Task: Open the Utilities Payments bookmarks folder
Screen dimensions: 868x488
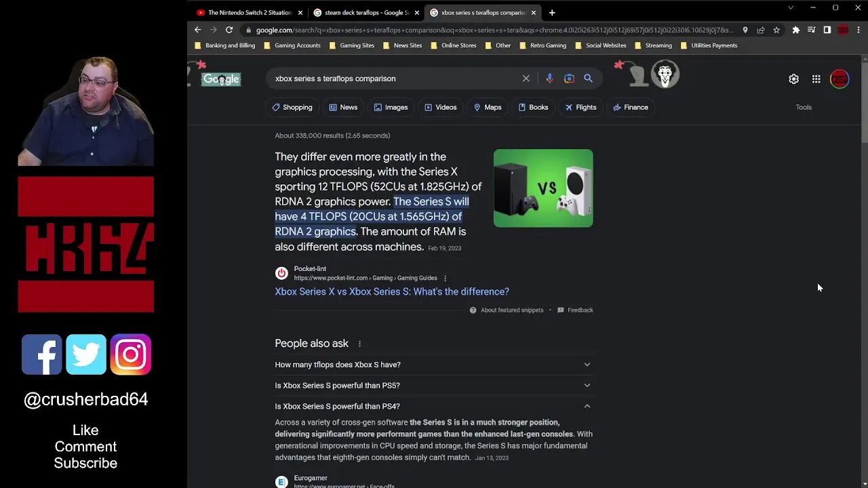Action: [709, 45]
